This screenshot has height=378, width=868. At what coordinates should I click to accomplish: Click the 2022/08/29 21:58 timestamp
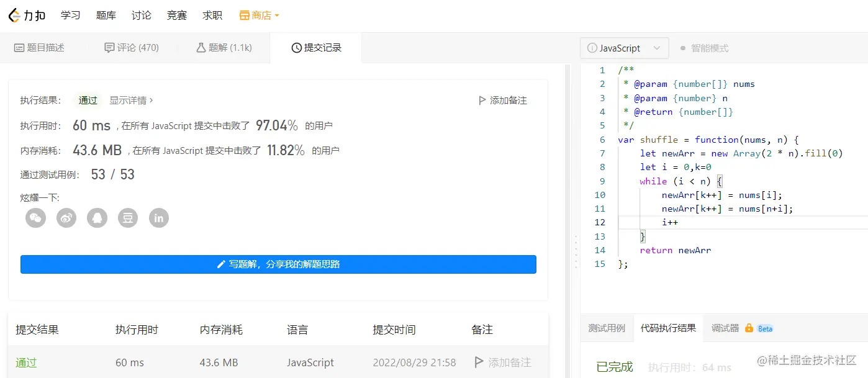(x=414, y=362)
